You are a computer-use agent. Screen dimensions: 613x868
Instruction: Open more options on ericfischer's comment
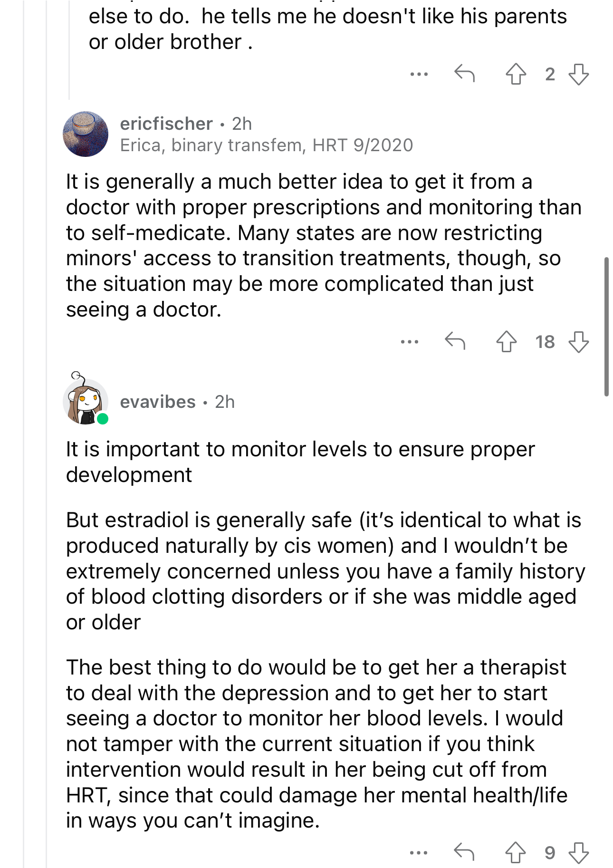coord(410,342)
